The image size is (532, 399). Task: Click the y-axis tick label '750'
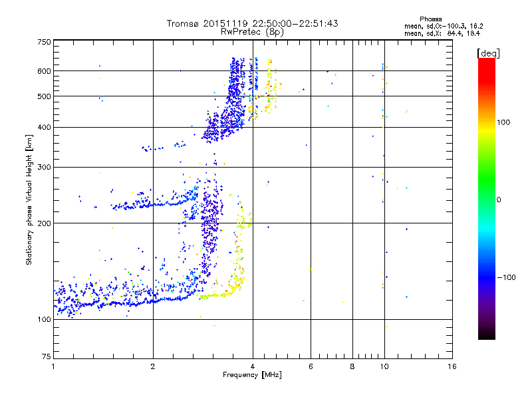[x=44, y=42]
